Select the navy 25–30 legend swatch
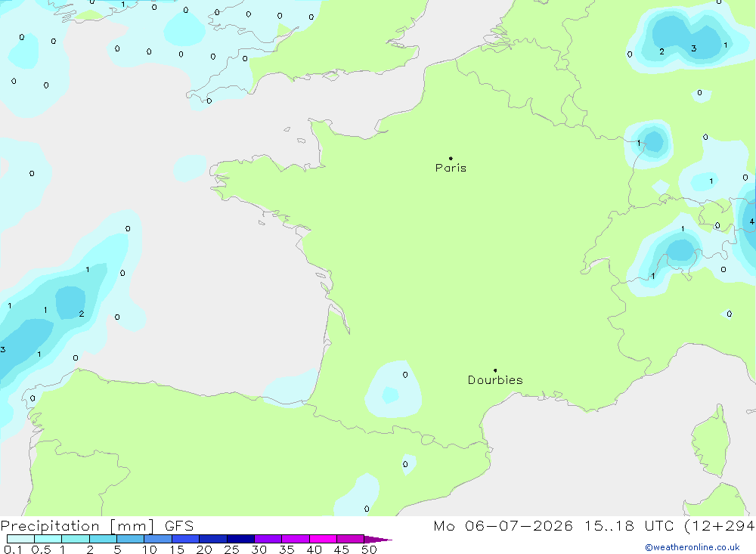 [x=240, y=539]
